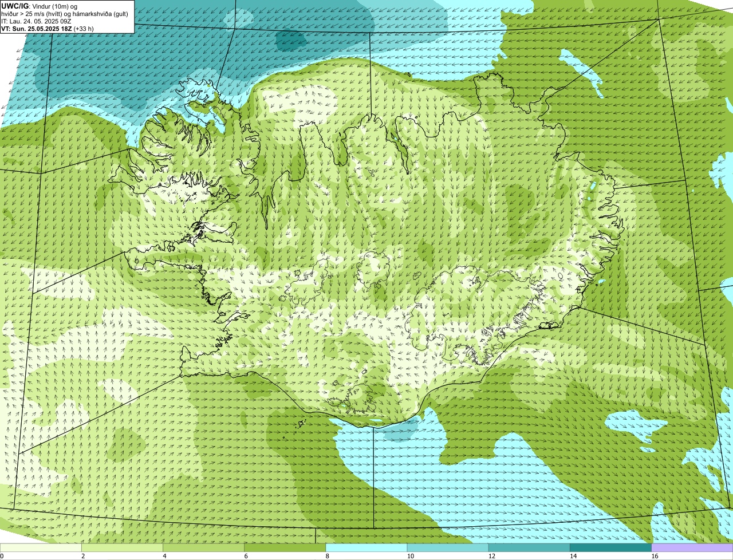Click the title line "UWC/IG: Vindur (10m) og"
Image resolution: width=733 pixels, height=560 pixels.
(x=39, y=6)
